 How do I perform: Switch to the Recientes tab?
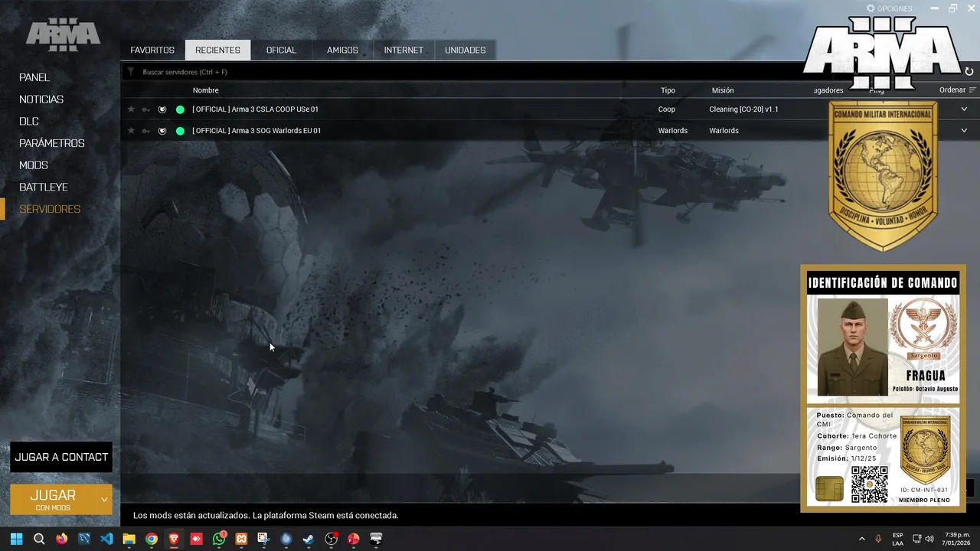click(217, 50)
